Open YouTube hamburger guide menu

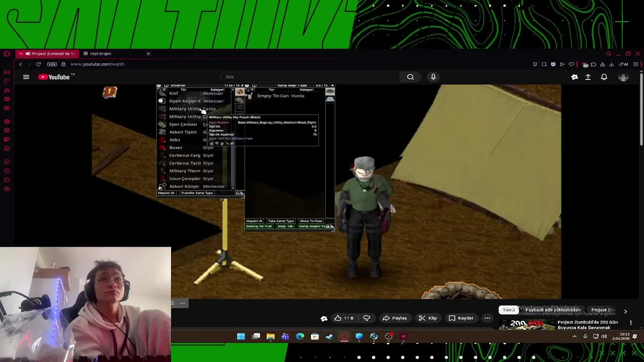tap(26, 77)
